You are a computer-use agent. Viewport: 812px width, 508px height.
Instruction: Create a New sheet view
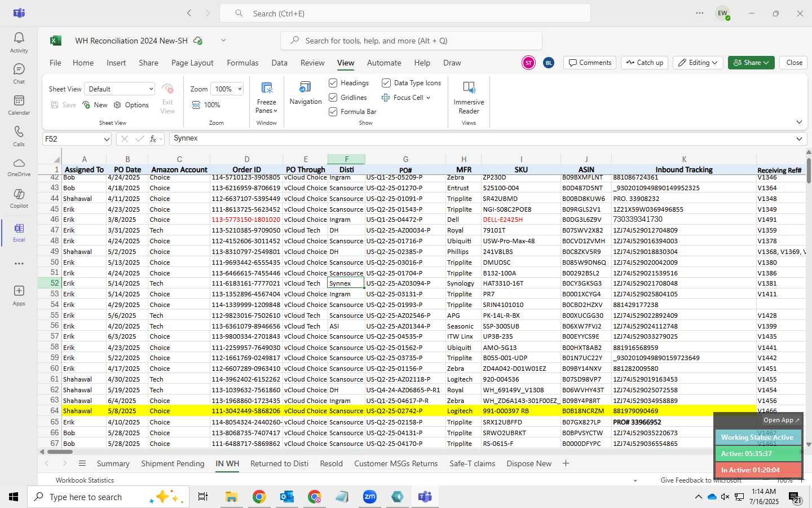[x=95, y=105]
